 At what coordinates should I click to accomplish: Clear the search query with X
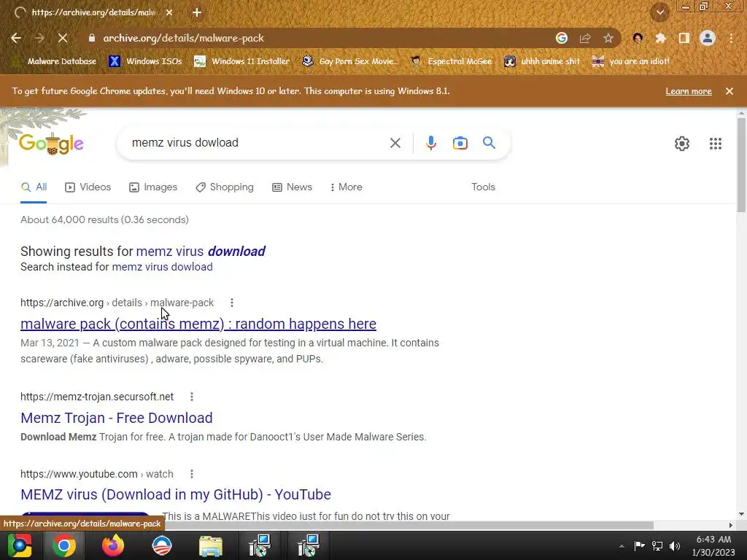pos(395,143)
